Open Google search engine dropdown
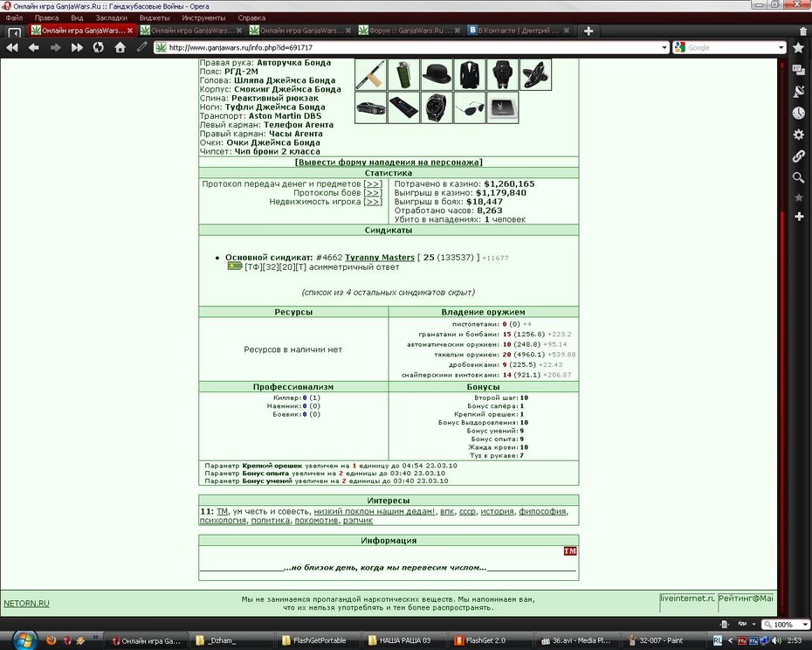The width and height of the screenshot is (812, 650). tap(781, 48)
